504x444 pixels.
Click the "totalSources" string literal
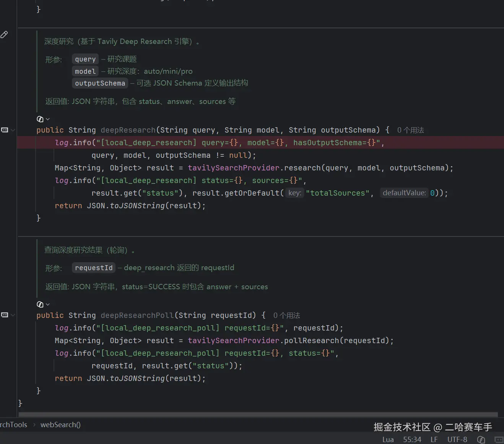[x=338, y=193]
